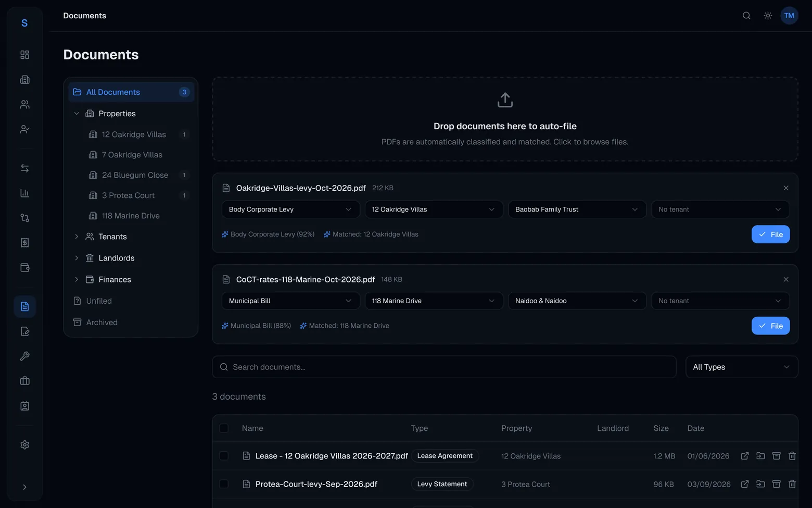Open the 12 Oakridge Villas property dropdown
Image resolution: width=812 pixels, height=508 pixels.
pyautogui.click(x=434, y=209)
